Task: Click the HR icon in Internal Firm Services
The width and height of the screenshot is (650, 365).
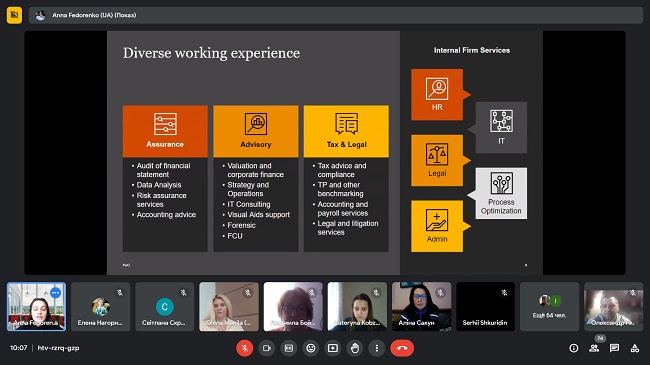Action: (x=437, y=88)
